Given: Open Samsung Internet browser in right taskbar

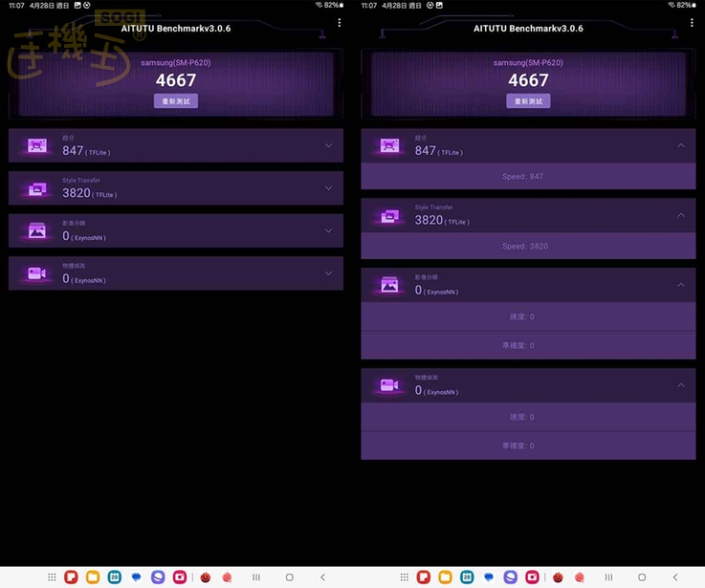Looking at the screenshot, I should [510, 577].
